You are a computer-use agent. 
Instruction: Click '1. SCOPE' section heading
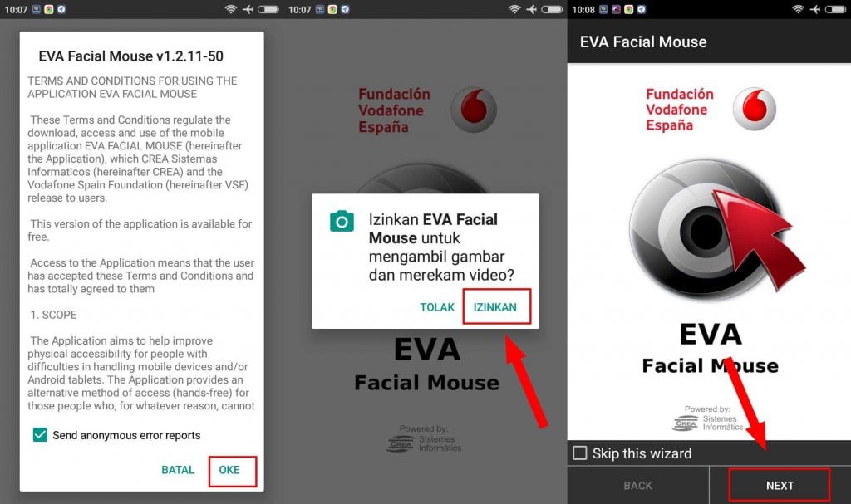(x=53, y=315)
